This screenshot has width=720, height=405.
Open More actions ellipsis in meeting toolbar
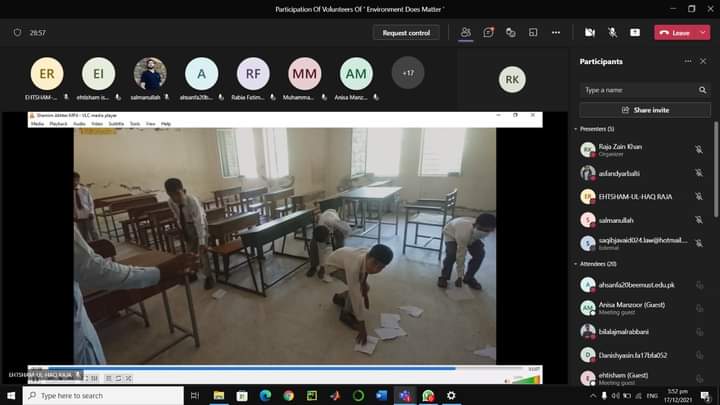556,32
